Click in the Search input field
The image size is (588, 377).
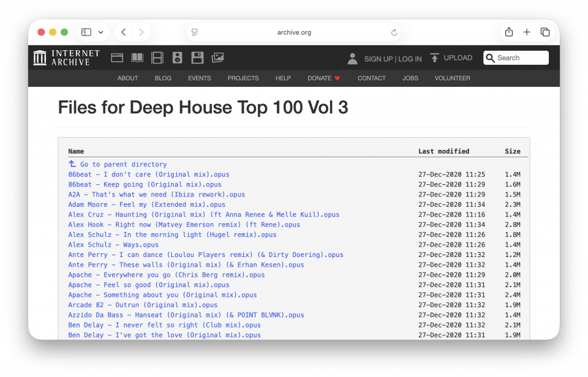pyautogui.click(x=521, y=58)
